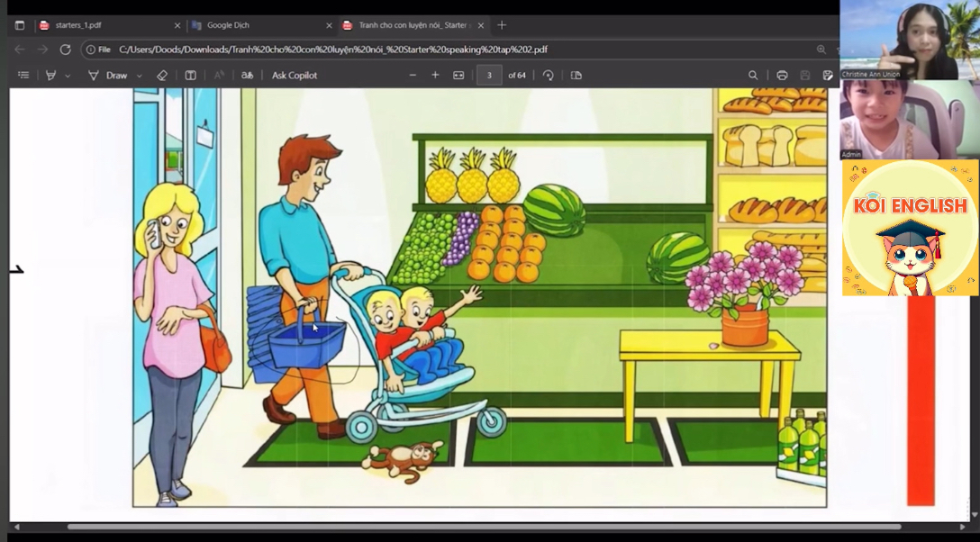Screen dimensions: 980x542
Task: Expand the Highlight tool options
Action: tap(68, 76)
